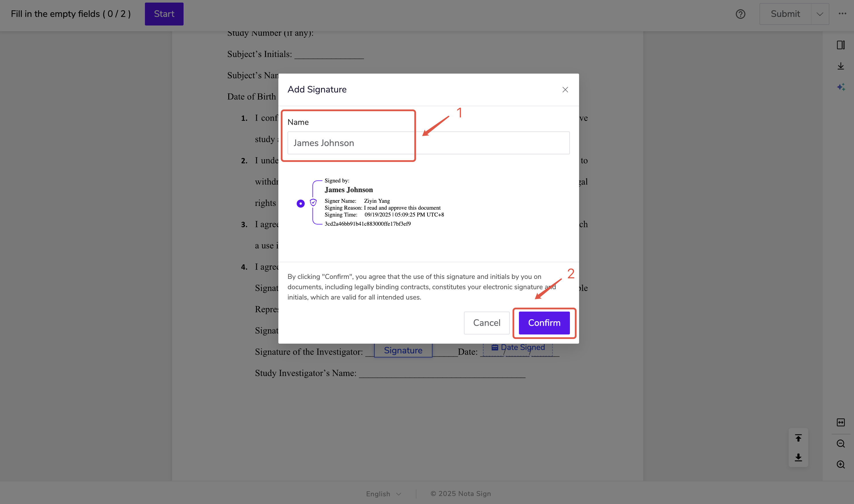The image size is (854, 504).
Task: Click the Confirm button
Action: click(544, 323)
